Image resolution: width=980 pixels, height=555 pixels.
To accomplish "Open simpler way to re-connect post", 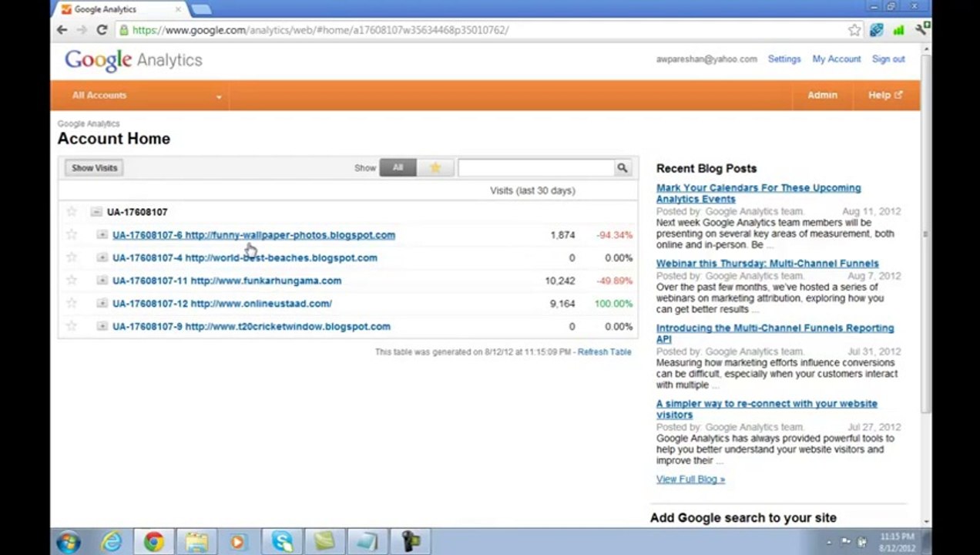I will 767,409.
